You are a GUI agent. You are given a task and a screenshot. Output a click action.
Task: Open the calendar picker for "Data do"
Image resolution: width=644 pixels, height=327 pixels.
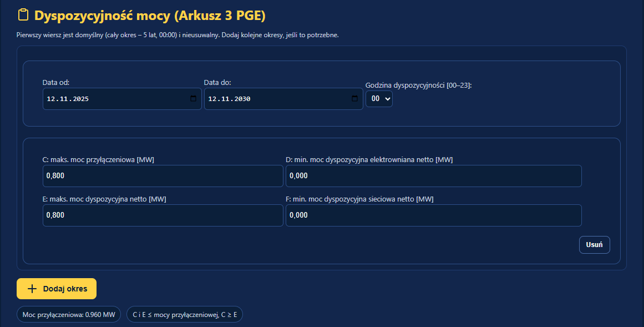(354, 99)
